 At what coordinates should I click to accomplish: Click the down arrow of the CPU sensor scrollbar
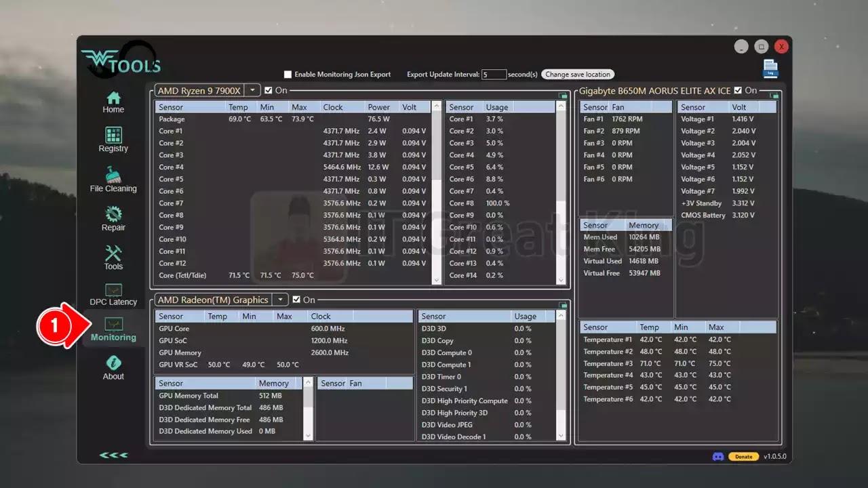pos(436,280)
